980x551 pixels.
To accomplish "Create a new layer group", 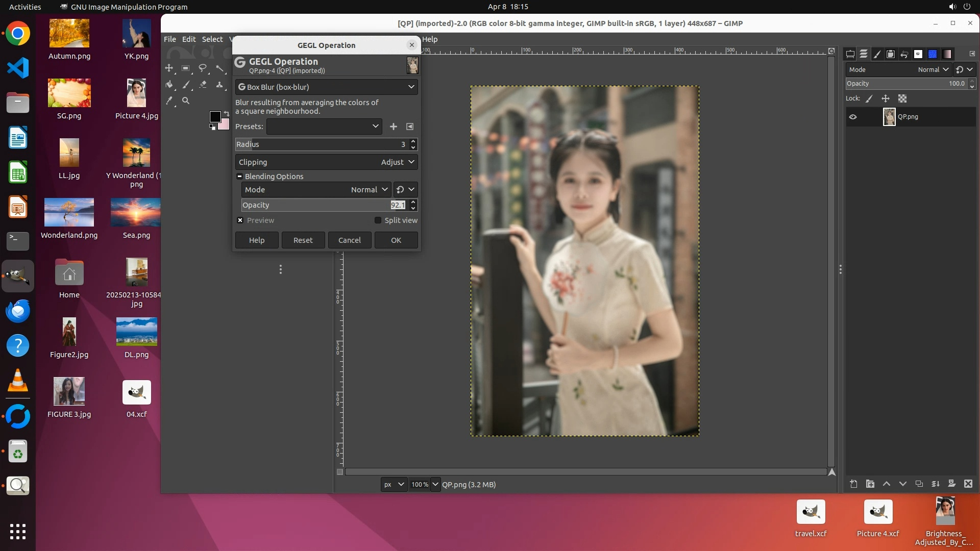I will point(870,484).
